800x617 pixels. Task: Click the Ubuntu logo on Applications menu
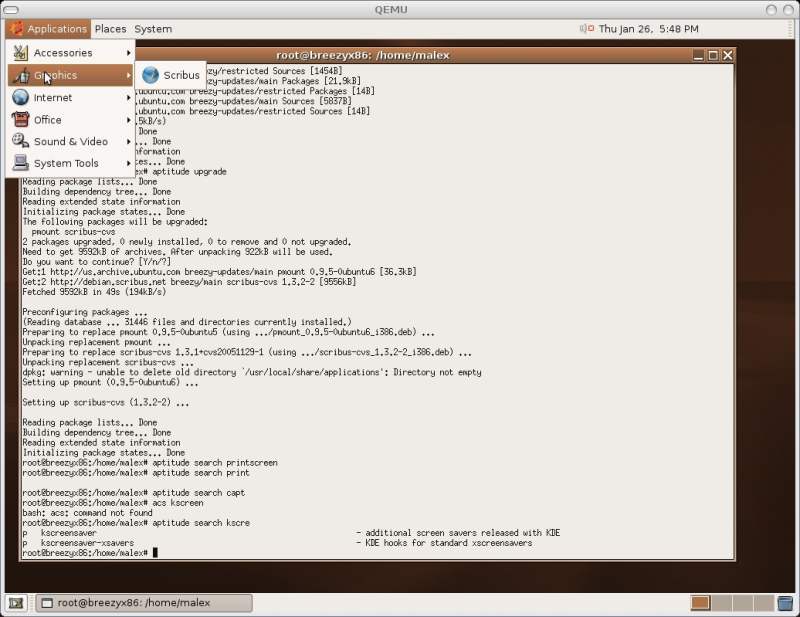[x=16, y=29]
